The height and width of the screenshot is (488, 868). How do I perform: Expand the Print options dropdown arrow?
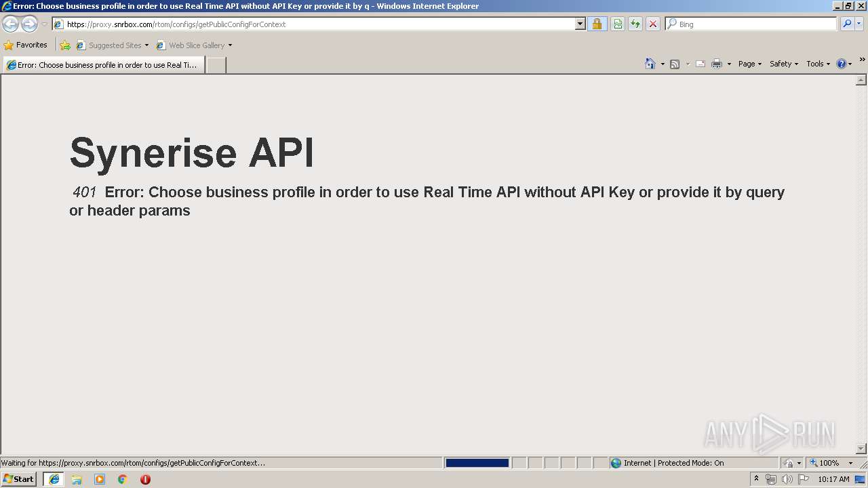click(729, 64)
